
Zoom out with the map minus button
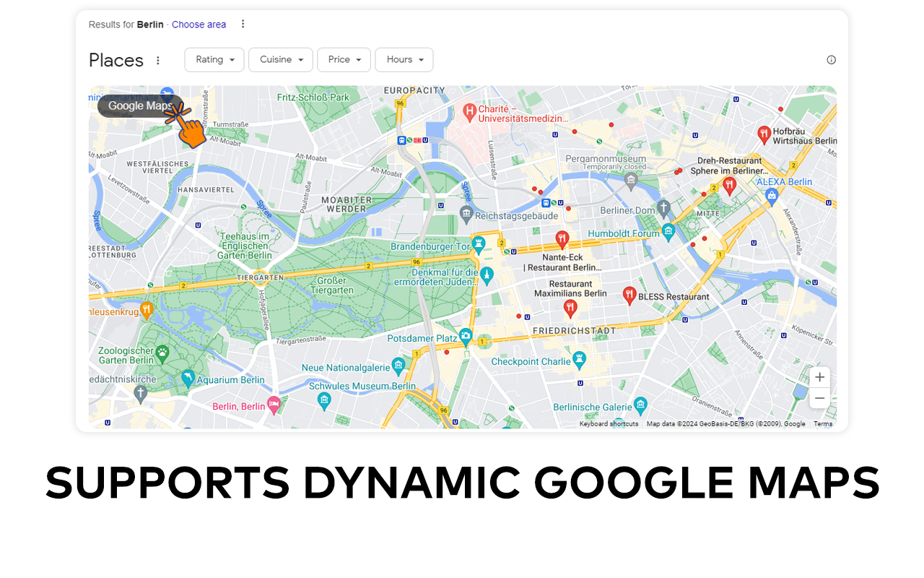click(819, 398)
